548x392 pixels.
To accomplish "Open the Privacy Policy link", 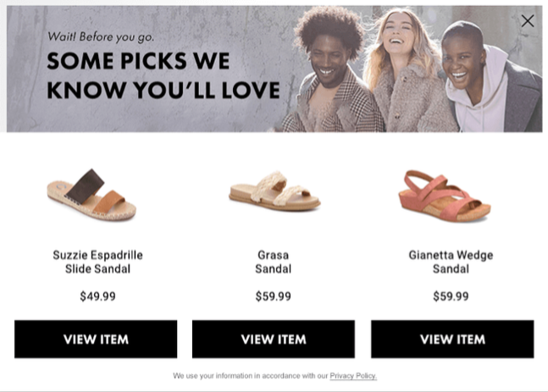I will pyautogui.click(x=353, y=376).
